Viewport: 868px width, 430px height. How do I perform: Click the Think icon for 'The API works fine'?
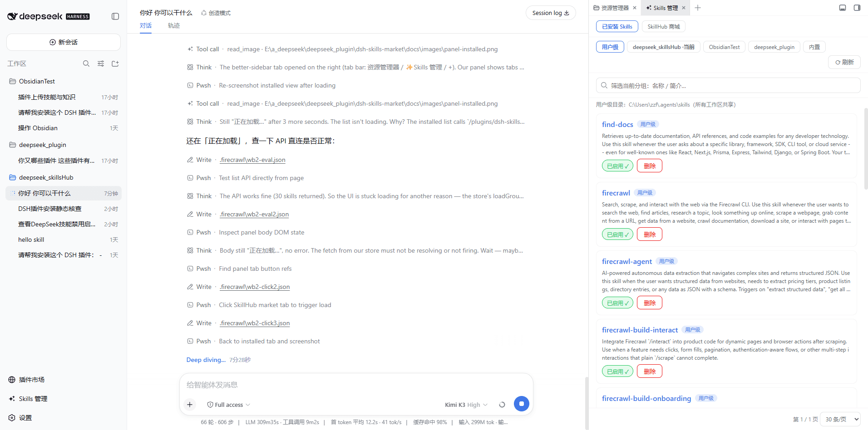(190, 196)
